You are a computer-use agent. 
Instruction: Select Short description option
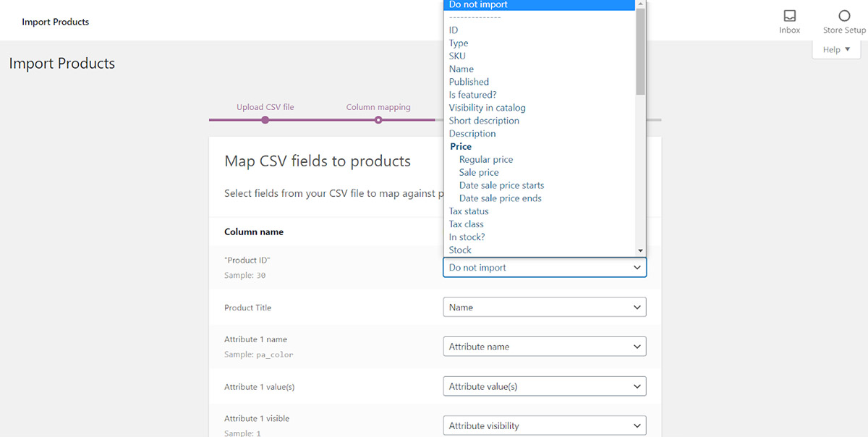click(484, 121)
